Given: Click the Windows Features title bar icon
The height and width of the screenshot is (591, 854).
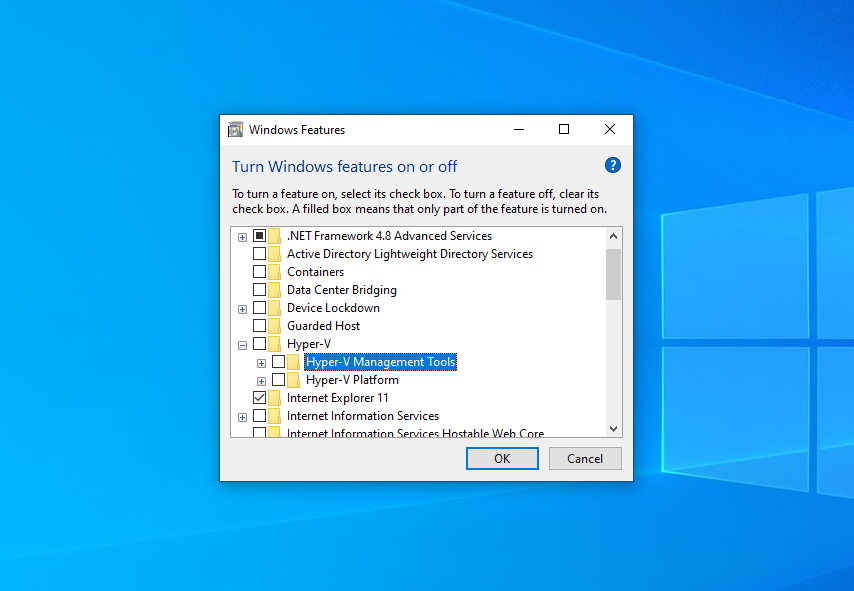Looking at the screenshot, I should click(235, 130).
